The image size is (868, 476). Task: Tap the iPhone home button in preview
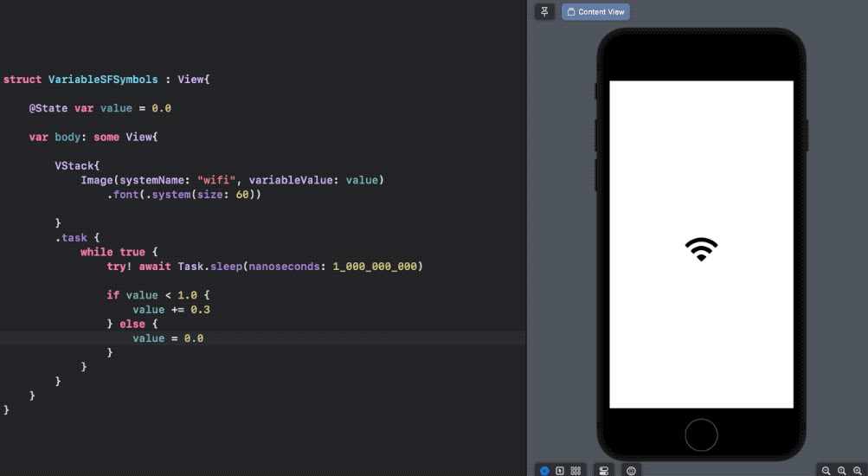coord(701,435)
